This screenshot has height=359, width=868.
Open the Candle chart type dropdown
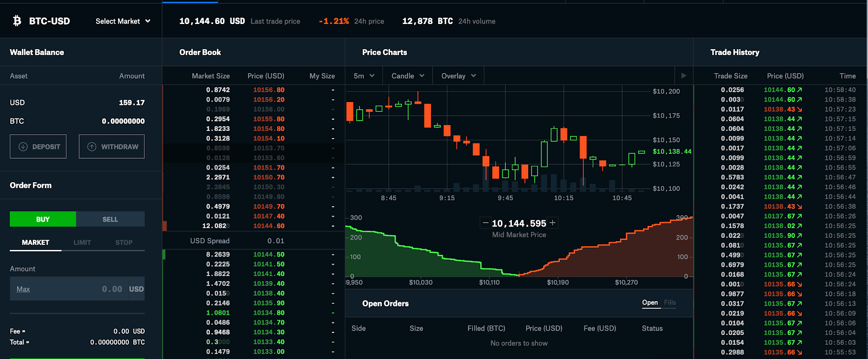point(408,76)
